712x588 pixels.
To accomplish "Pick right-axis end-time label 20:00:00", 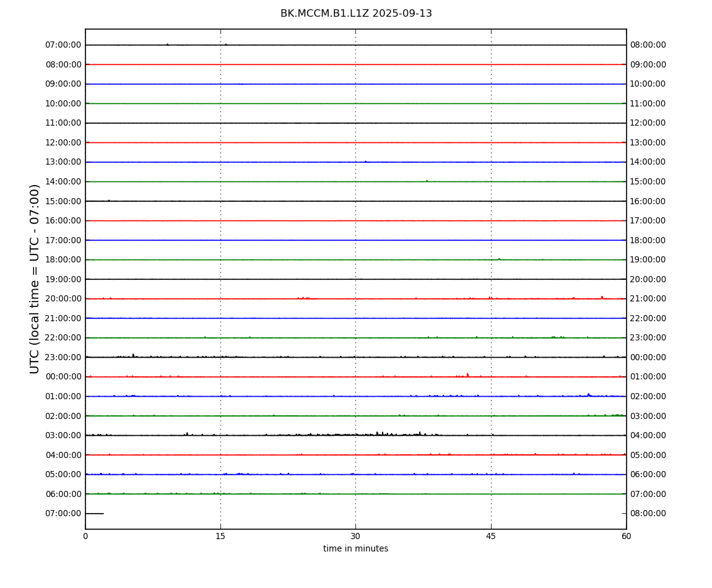I will (x=648, y=279).
